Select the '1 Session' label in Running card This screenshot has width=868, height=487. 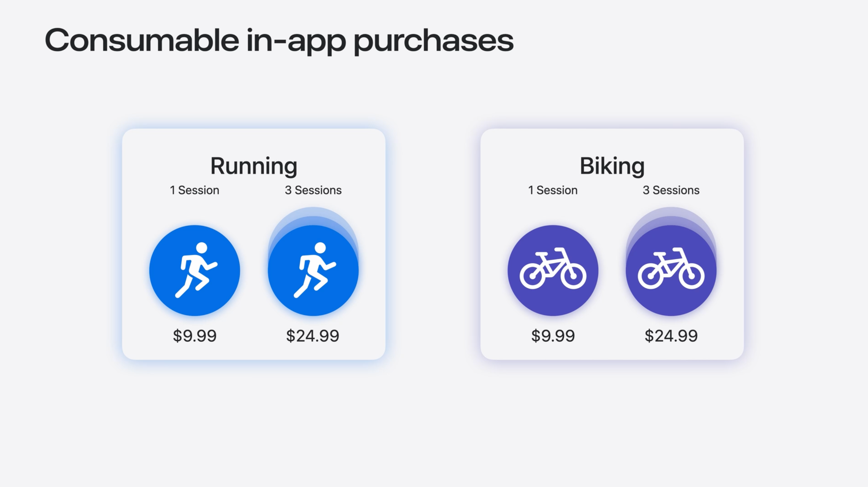195,190
